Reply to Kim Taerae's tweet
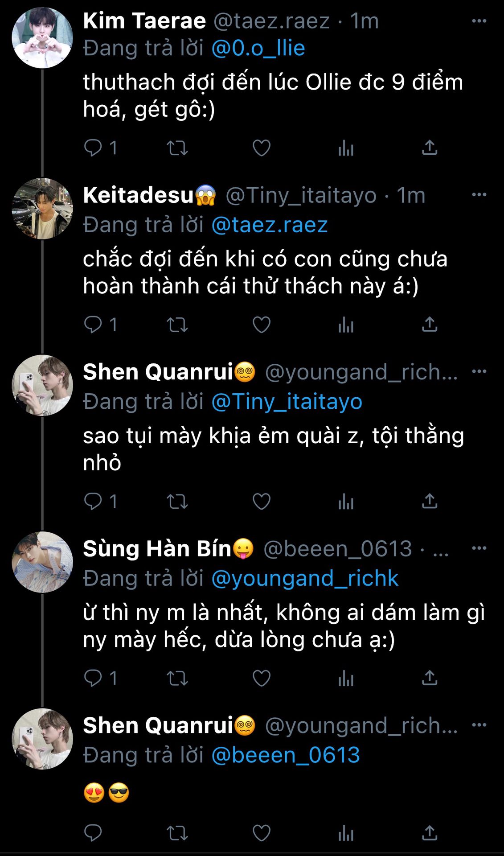504x856 pixels. [x=93, y=148]
